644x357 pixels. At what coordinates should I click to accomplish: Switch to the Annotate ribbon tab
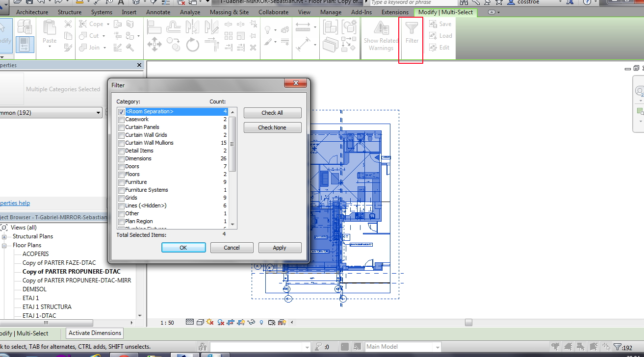click(158, 12)
